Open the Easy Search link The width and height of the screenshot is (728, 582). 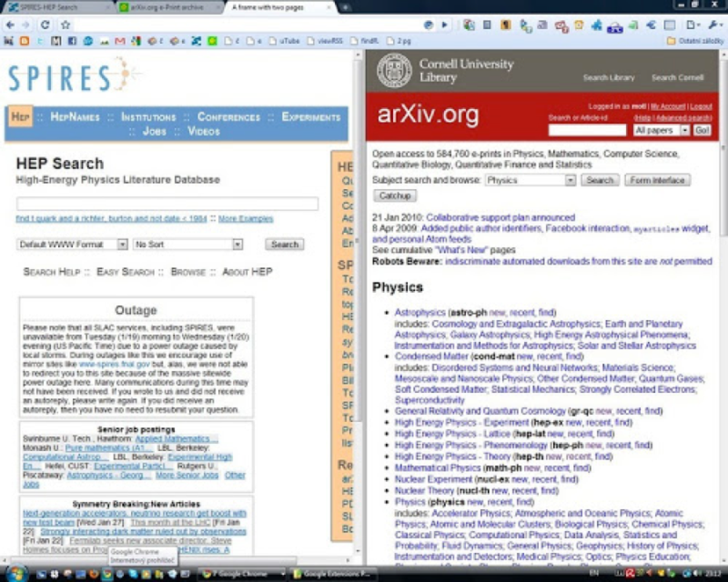(126, 272)
